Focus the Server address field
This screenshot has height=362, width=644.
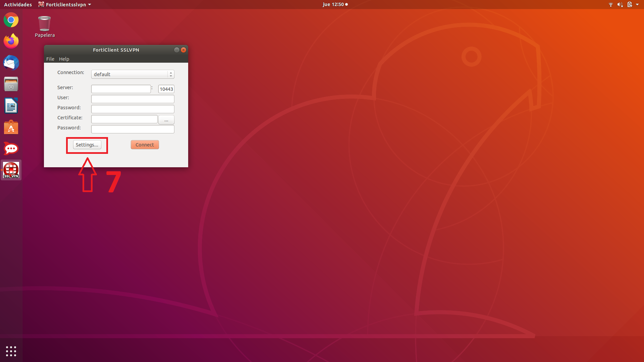click(x=121, y=89)
